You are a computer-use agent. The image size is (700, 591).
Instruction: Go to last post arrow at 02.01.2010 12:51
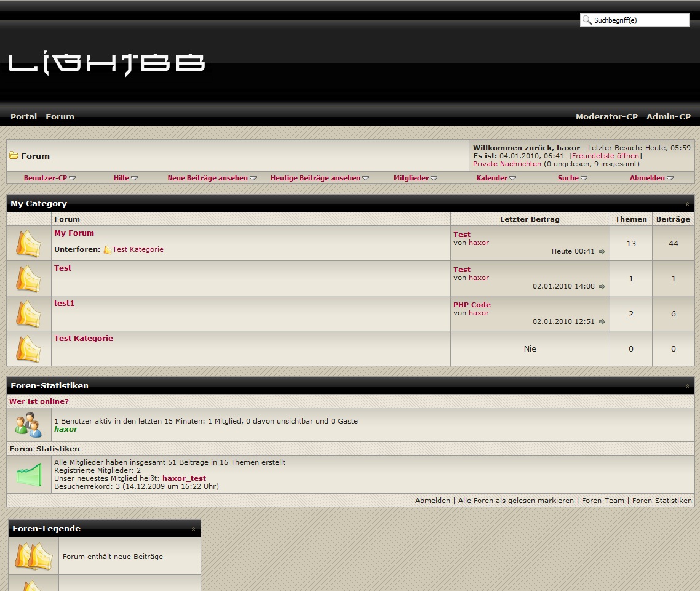pos(602,321)
